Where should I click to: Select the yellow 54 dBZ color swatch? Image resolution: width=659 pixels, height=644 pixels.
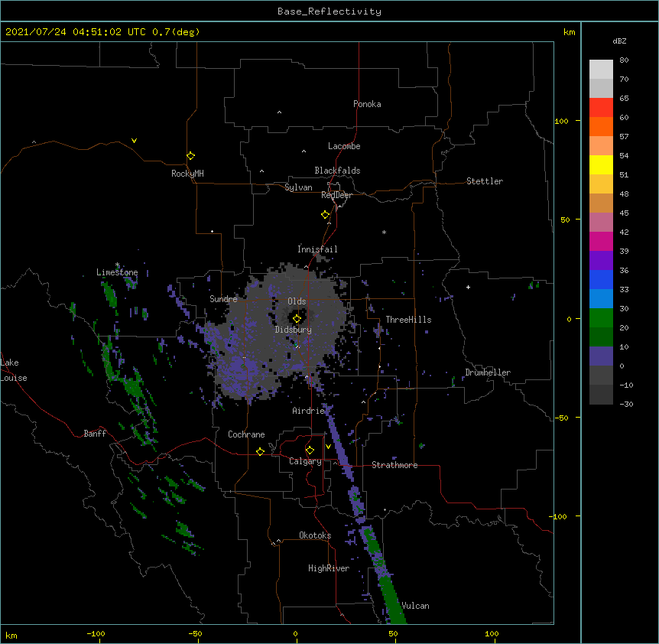pos(601,164)
